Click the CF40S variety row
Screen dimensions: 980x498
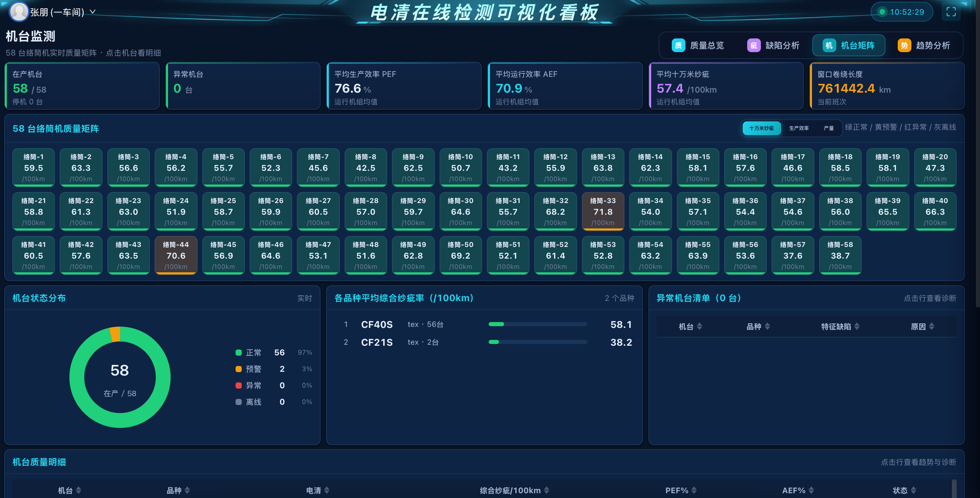coord(484,324)
